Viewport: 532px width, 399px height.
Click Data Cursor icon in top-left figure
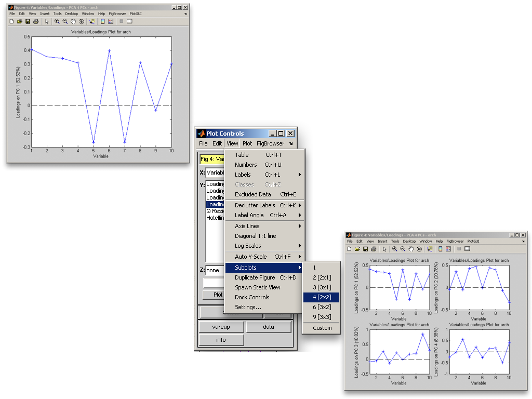tap(92, 21)
